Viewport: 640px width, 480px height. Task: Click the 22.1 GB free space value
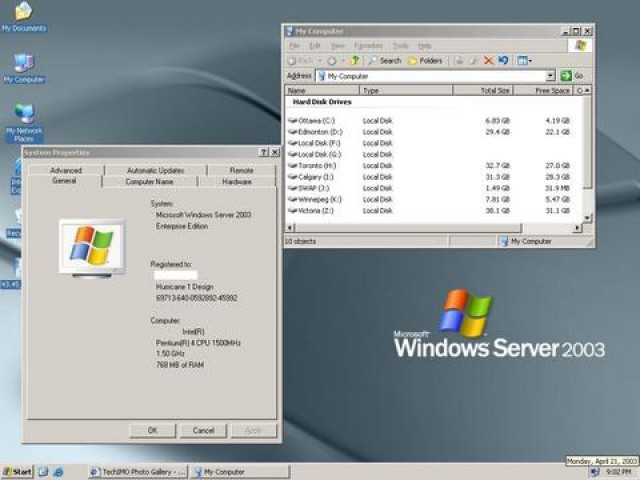557,132
